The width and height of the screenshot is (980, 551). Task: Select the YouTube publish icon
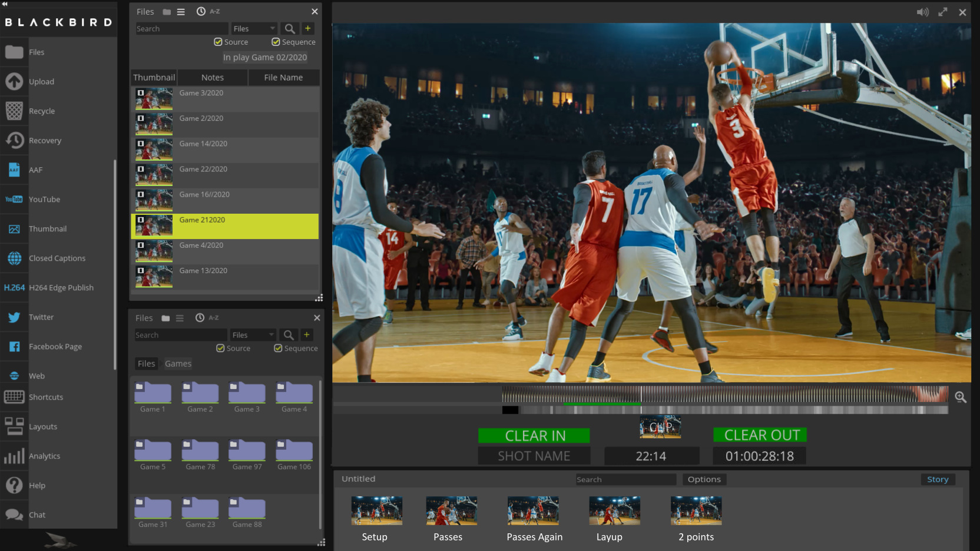coord(15,199)
